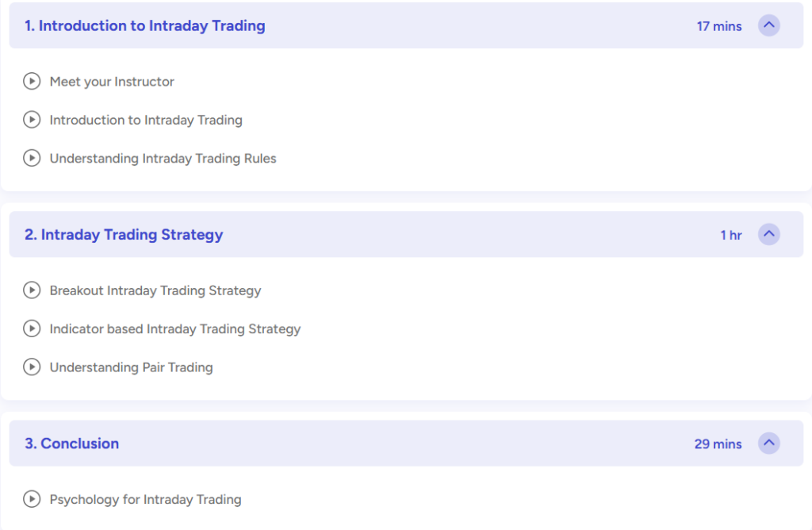
Task: Click play icon for Introduction to Intraday Trading lesson
Action: point(32,120)
